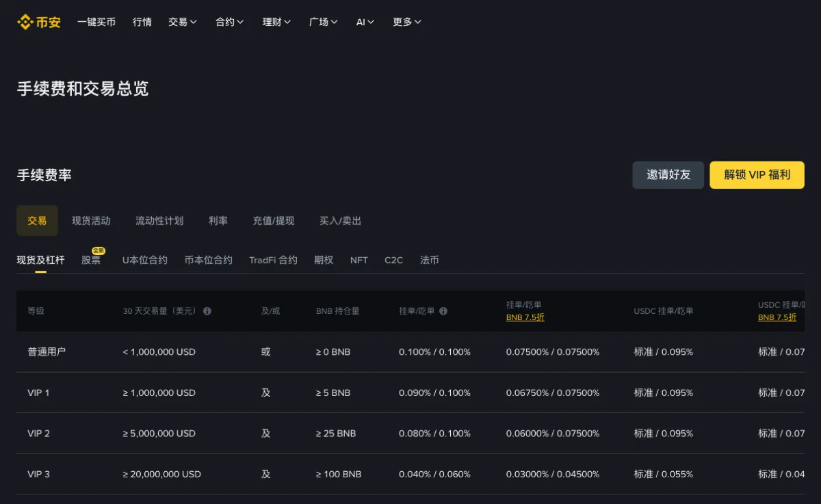Image resolution: width=821 pixels, height=504 pixels.
Task: Click BNB 7.5折 link under 挂单/吃单
Action: click(525, 317)
